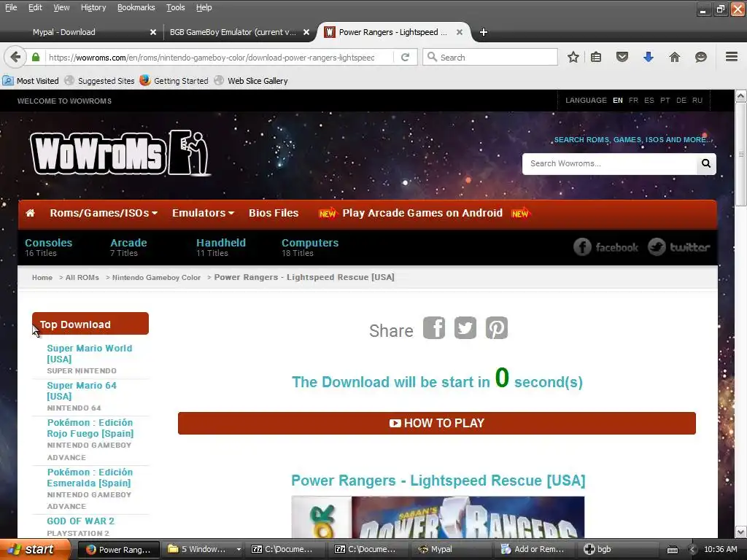Open Super Mario World [USA] download link
This screenshot has width=747, height=560.
click(90, 354)
